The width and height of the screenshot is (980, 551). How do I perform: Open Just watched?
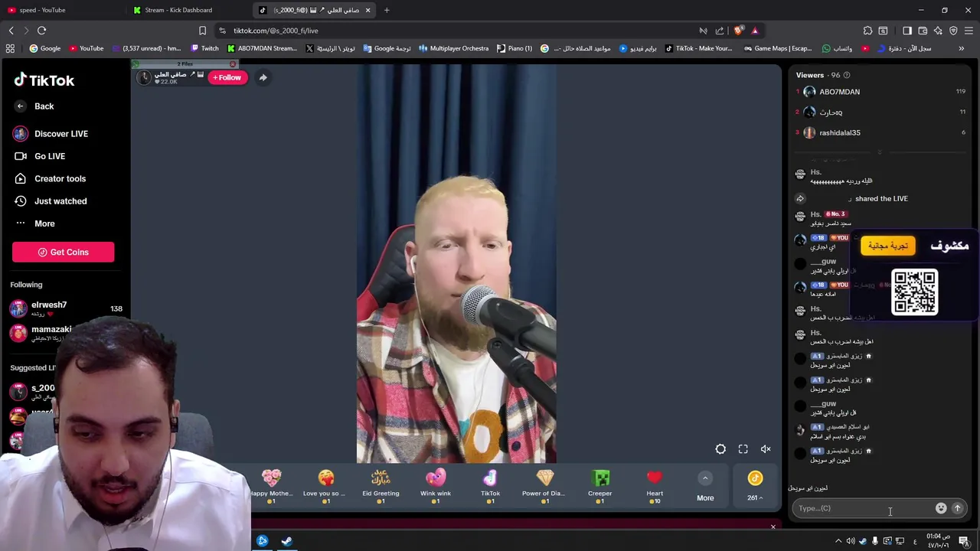point(50,201)
